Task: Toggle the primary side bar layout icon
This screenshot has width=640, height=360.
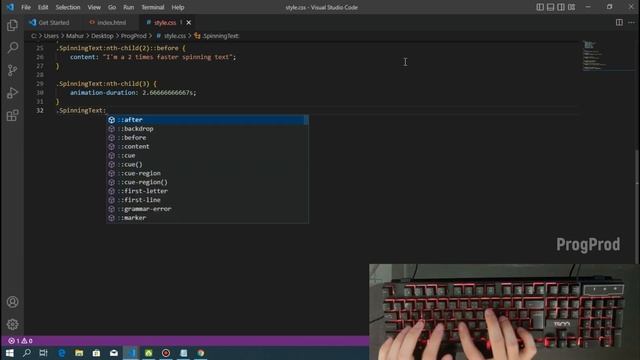Action: point(540,7)
